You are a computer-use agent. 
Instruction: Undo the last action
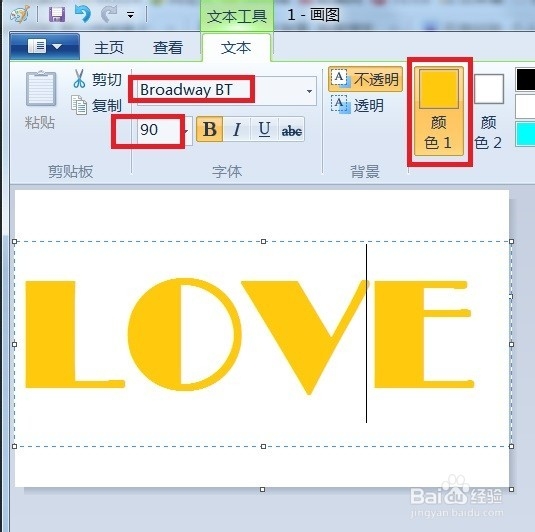click(x=83, y=14)
